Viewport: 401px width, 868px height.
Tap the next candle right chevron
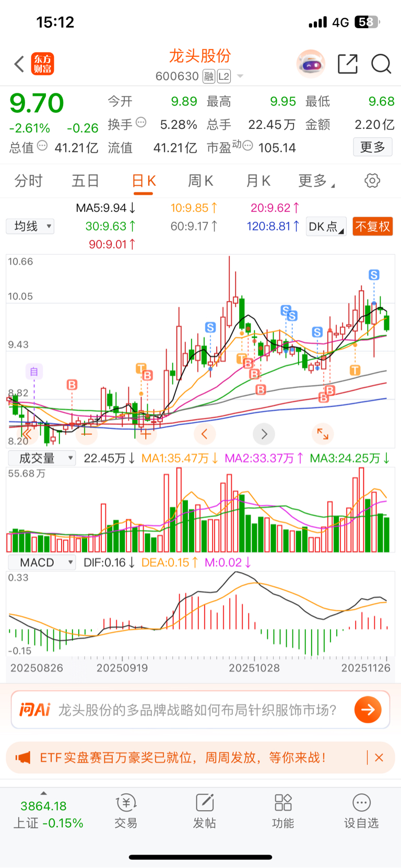click(x=264, y=434)
